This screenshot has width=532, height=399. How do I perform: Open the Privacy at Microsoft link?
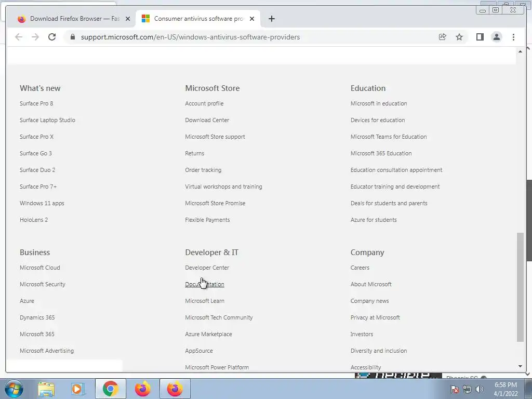point(375,317)
